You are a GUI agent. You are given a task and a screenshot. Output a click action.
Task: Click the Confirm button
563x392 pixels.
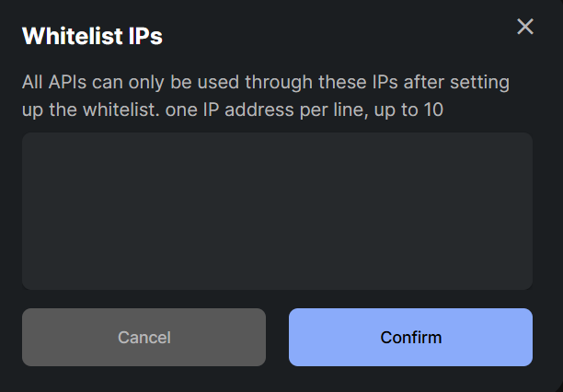410,337
